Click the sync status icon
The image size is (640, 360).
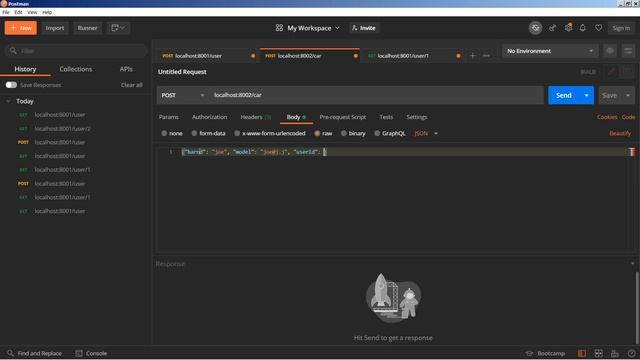point(535,28)
